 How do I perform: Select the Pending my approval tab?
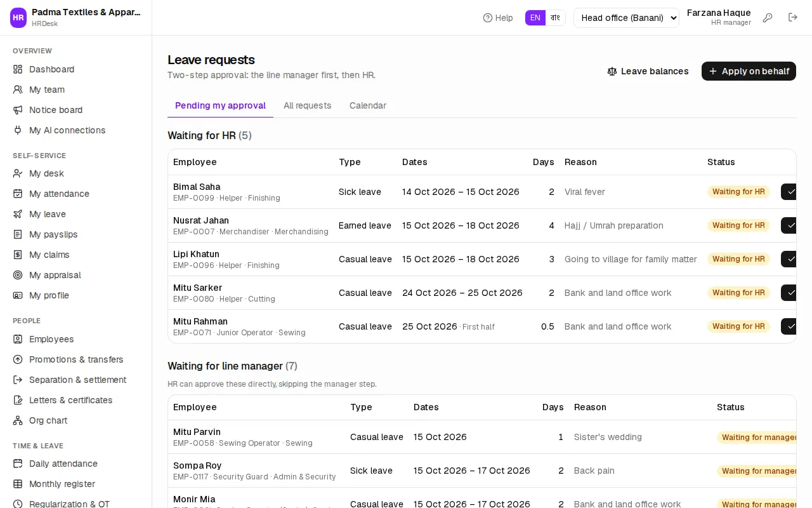tap(220, 105)
